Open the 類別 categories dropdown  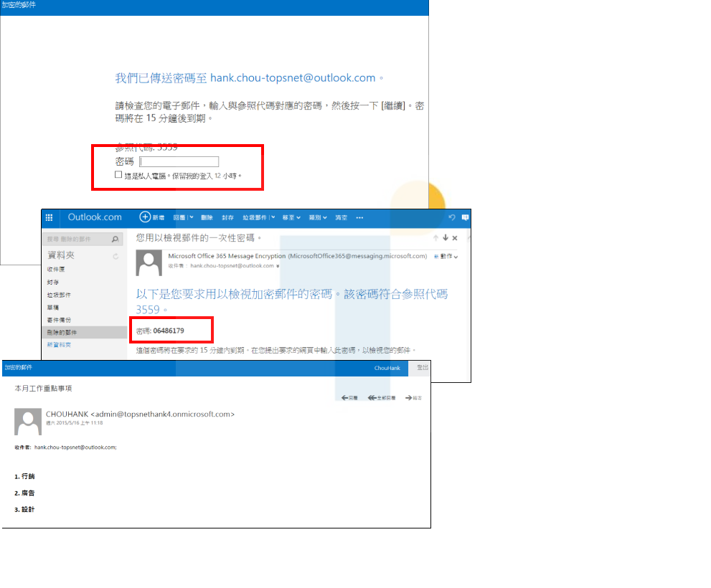click(x=318, y=217)
